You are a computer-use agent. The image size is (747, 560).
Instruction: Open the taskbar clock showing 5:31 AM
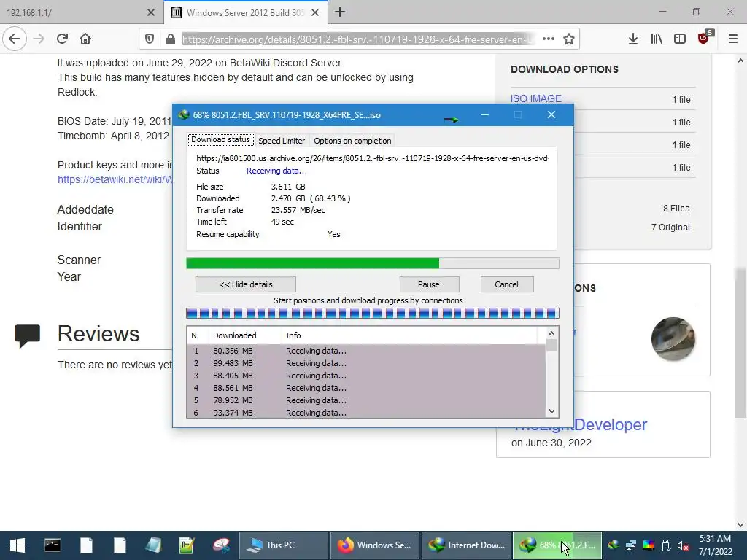coord(715,545)
